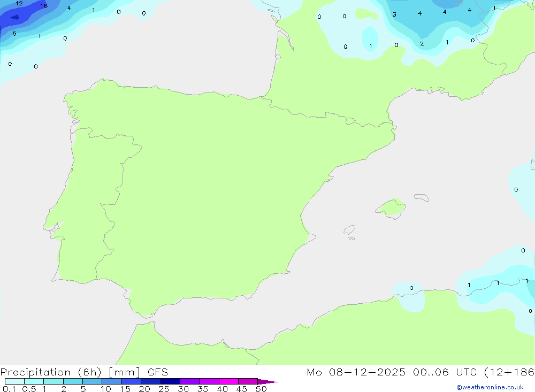Select the 20–25 mm dark blue swatch
The width and height of the screenshot is (535, 392).
point(150,381)
